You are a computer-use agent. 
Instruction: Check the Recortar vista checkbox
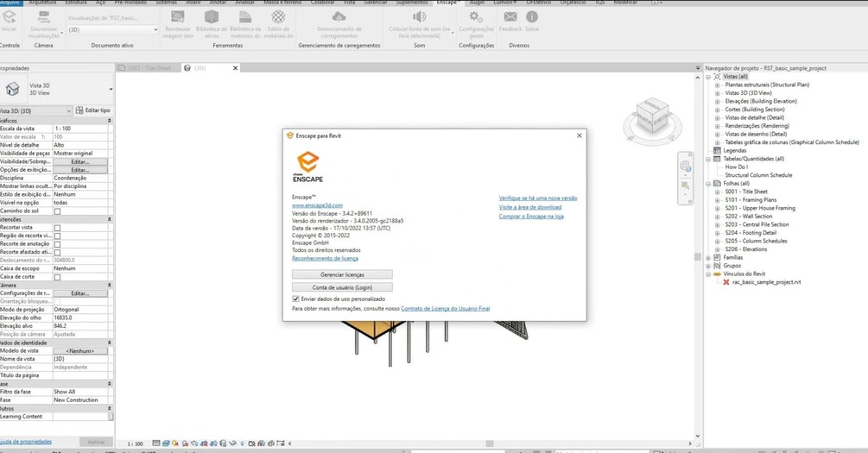click(x=57, y=228)
